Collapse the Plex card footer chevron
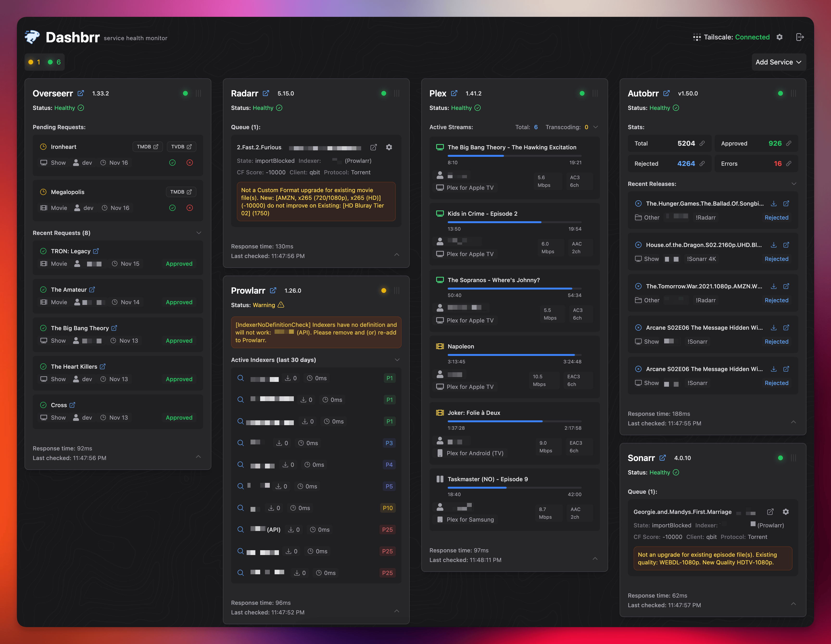 tap(595, 558)
